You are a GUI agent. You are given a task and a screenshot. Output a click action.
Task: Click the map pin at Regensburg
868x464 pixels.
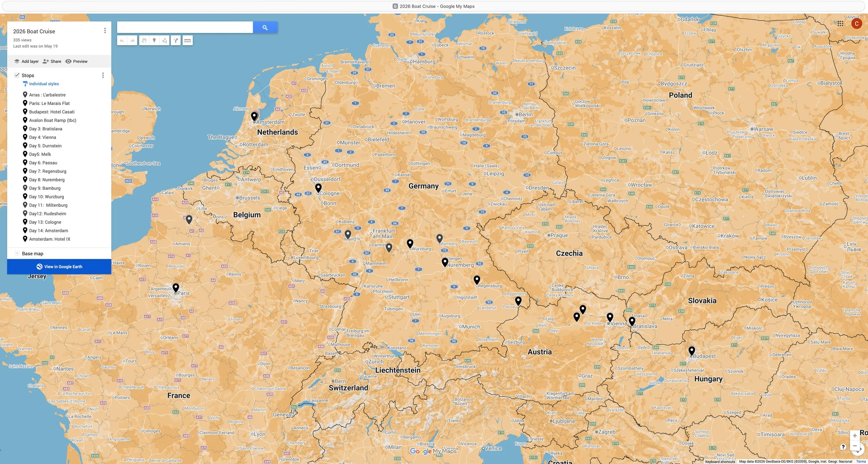click(x=477, y=280)
